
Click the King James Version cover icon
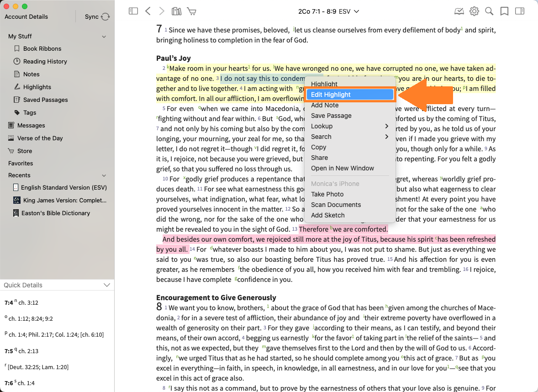click(16, 200)
